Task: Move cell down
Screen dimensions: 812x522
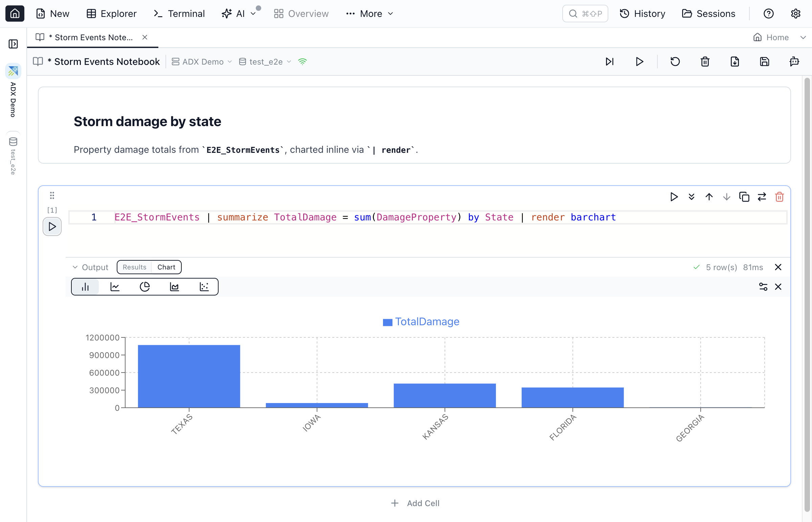Action: [x=726, y=197]
